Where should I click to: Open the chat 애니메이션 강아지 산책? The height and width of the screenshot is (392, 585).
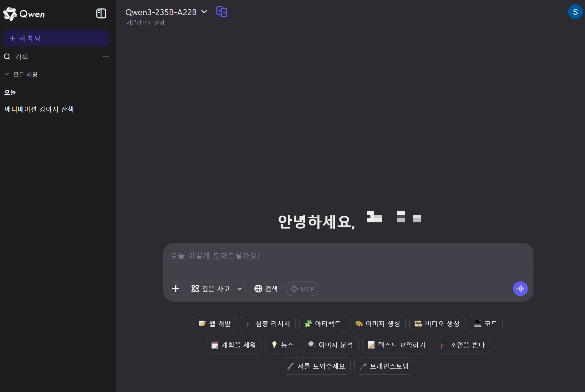point(39,109)
